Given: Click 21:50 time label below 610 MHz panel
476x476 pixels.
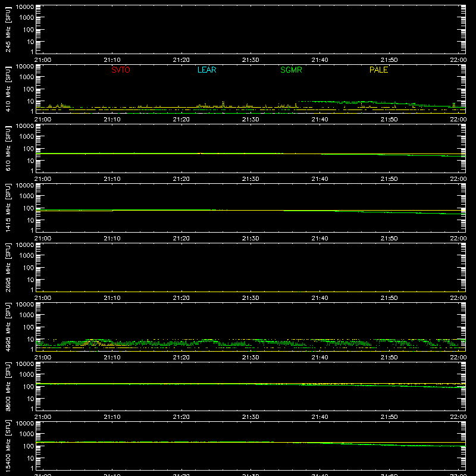Looking at the screenshot, I should (x=389, y=179).
